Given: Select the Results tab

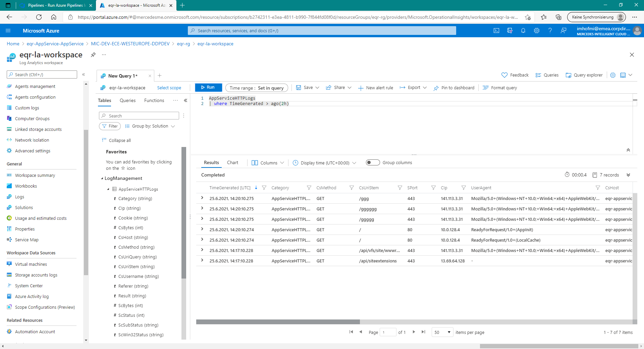Looking at the screenshot, I should pyautogui.click(x=211, y=162).
